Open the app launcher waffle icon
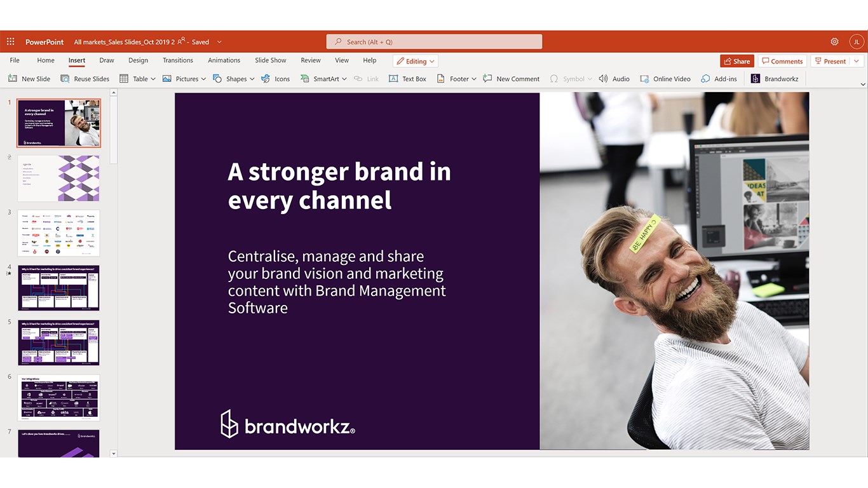The width and height of the screenshot is (868, 488). (10, 42)
